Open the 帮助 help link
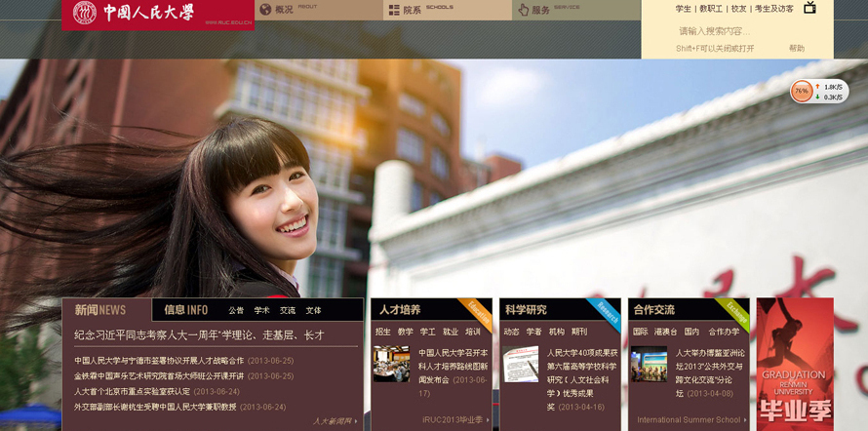868x431 pixels. tap(797, 48)
